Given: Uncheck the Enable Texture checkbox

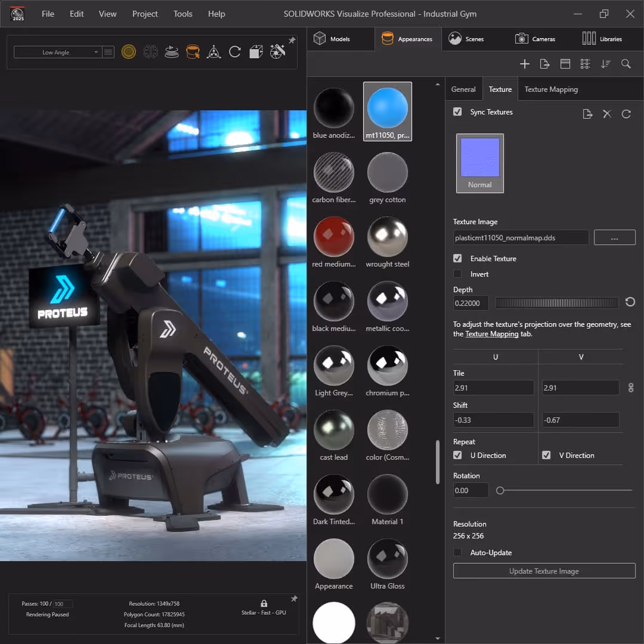Looking at the screenshot, I should 457,258.
